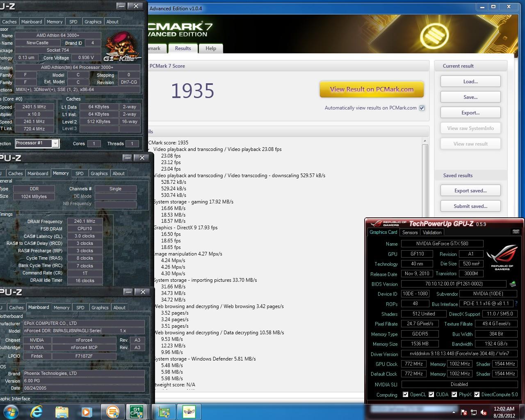This screenshot has height=420, width=525.
Task: Click the PCMark score 1935
Action: click(x=192, y=91)
